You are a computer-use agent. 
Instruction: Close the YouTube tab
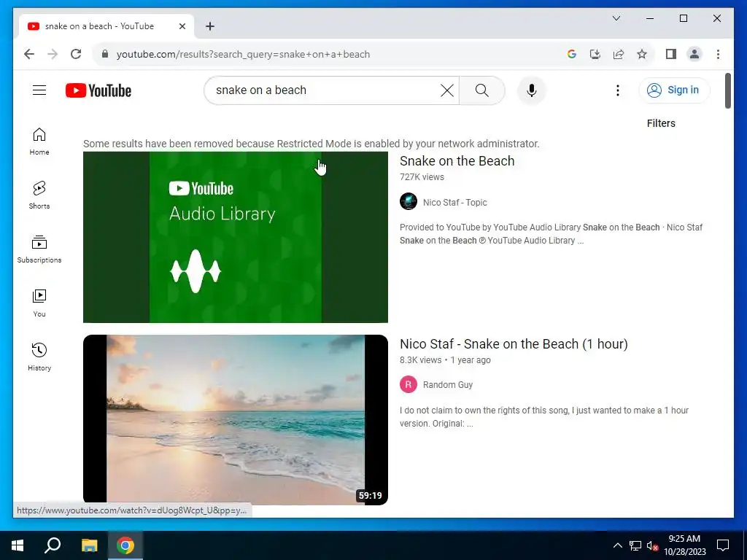(x=182, y=26)
